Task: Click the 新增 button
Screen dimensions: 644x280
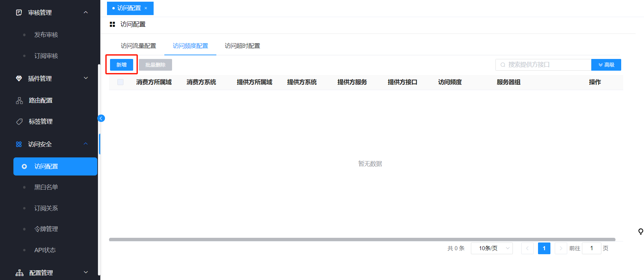Action: tap(121, 65)
